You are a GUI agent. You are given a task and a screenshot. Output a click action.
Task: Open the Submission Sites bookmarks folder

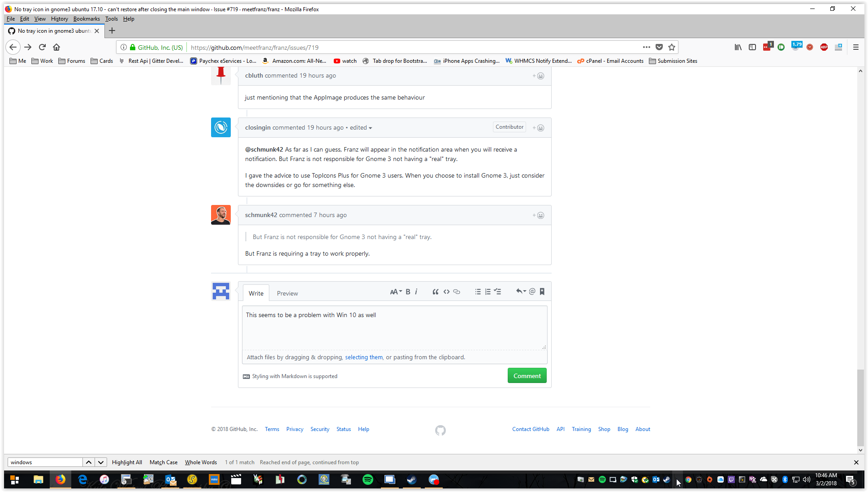673,61
